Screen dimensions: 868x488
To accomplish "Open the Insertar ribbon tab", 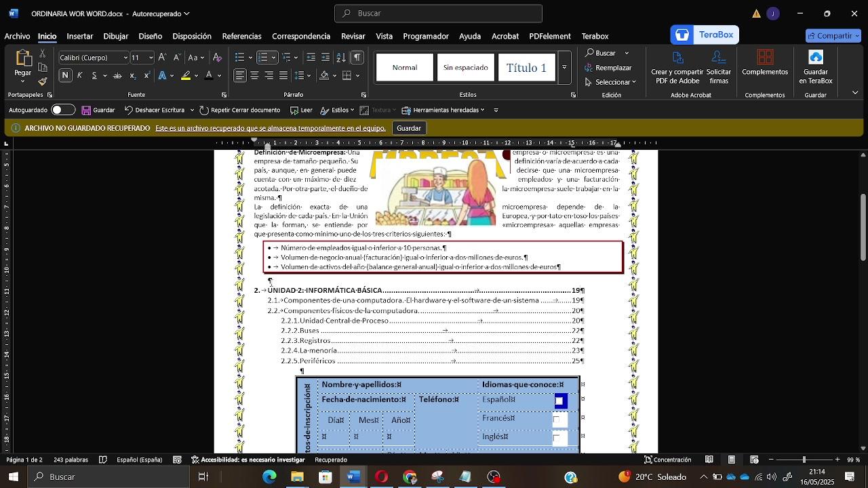I will (x=79, y=36).
